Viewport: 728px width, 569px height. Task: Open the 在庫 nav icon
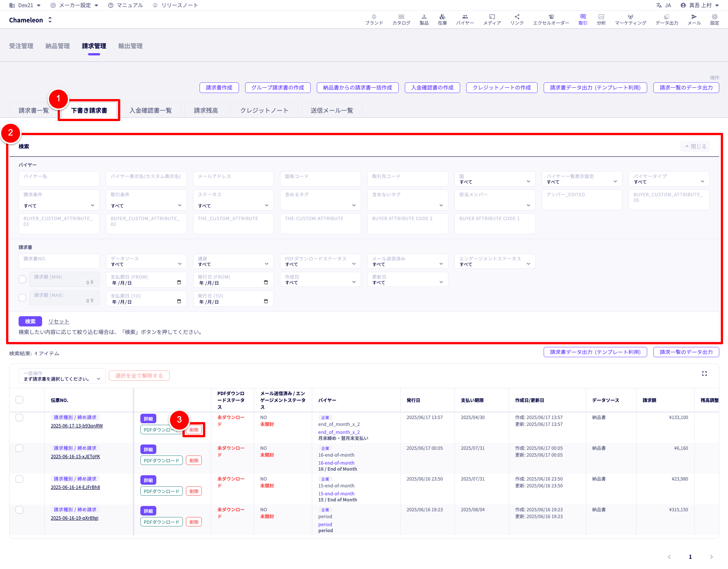pyautogui.click(x=442, y=20)
